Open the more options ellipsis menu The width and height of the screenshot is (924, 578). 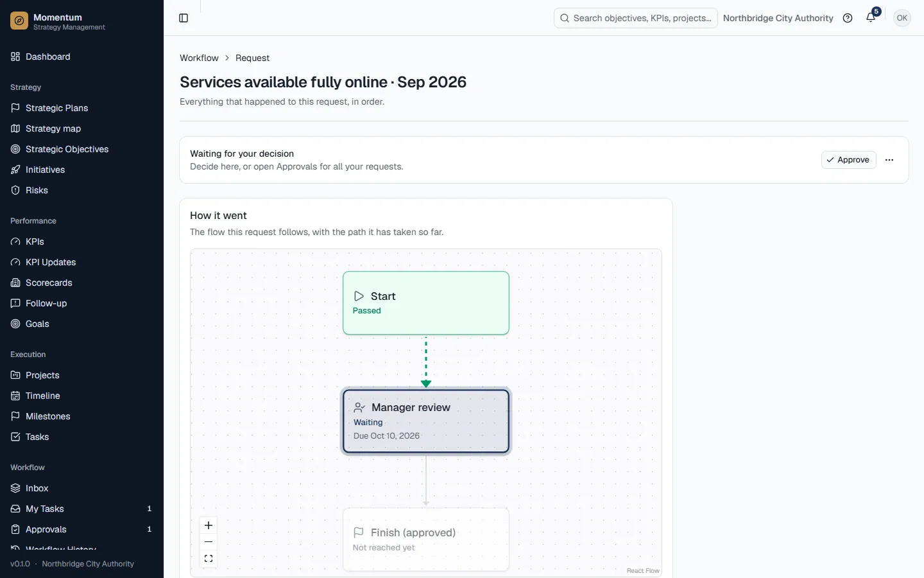click(x=889, y=160)
